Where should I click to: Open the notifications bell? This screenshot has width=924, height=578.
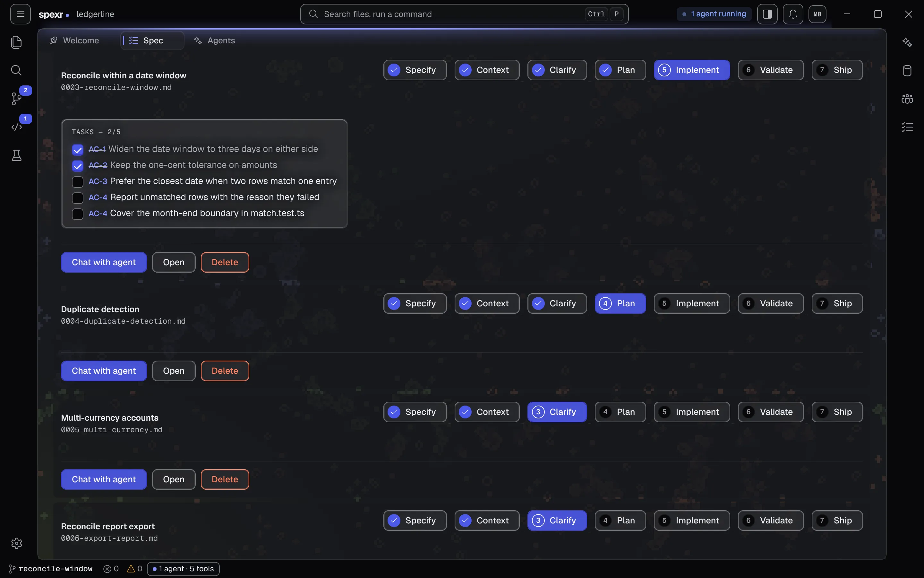coord(793,14)
